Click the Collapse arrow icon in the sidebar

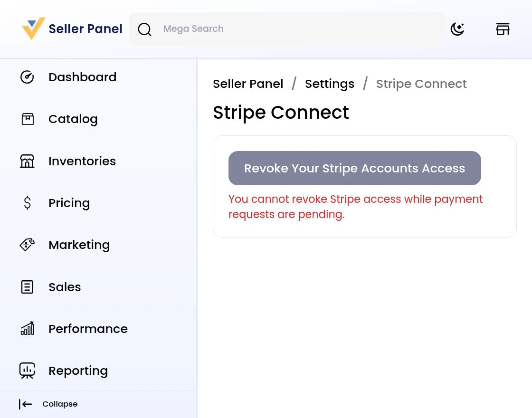(x=26, y=404)
